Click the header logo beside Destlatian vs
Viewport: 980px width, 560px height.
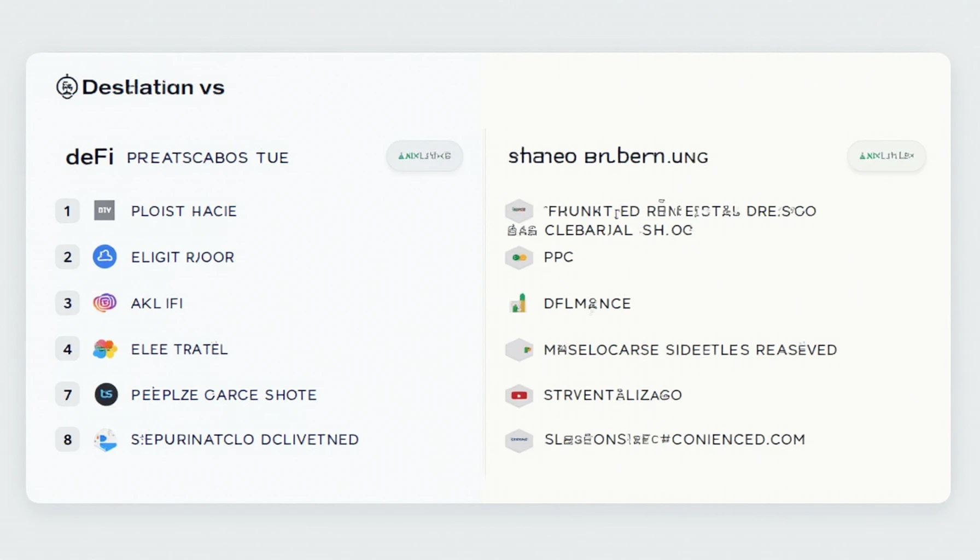pos(67,86)
